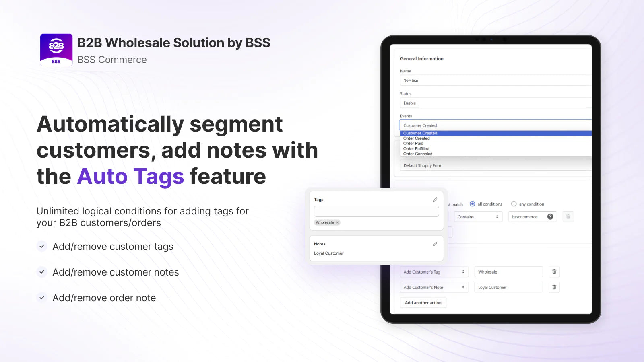Click the New tags name field
The height and width of the screenshot is (362, 644).
pos(495,80)
